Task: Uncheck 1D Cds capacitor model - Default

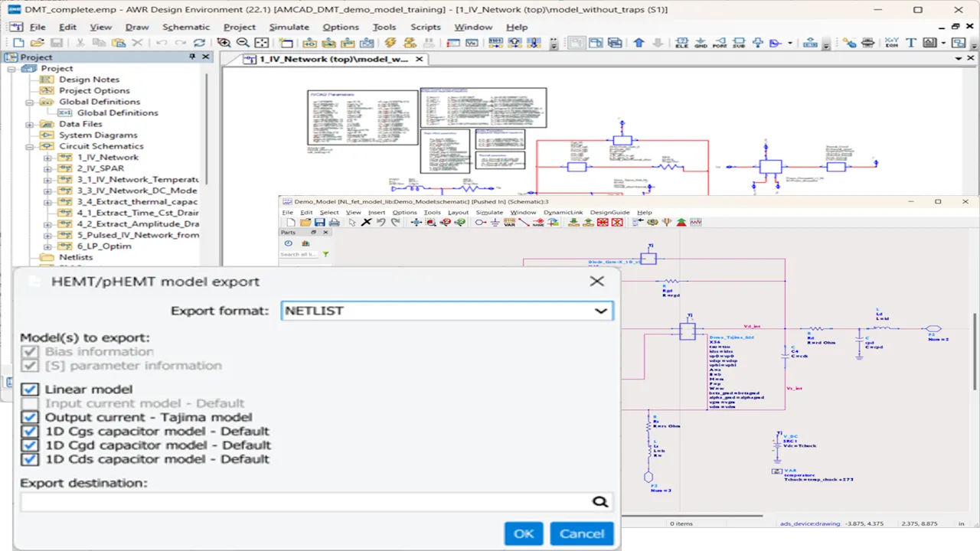Action: coord(30,459)
